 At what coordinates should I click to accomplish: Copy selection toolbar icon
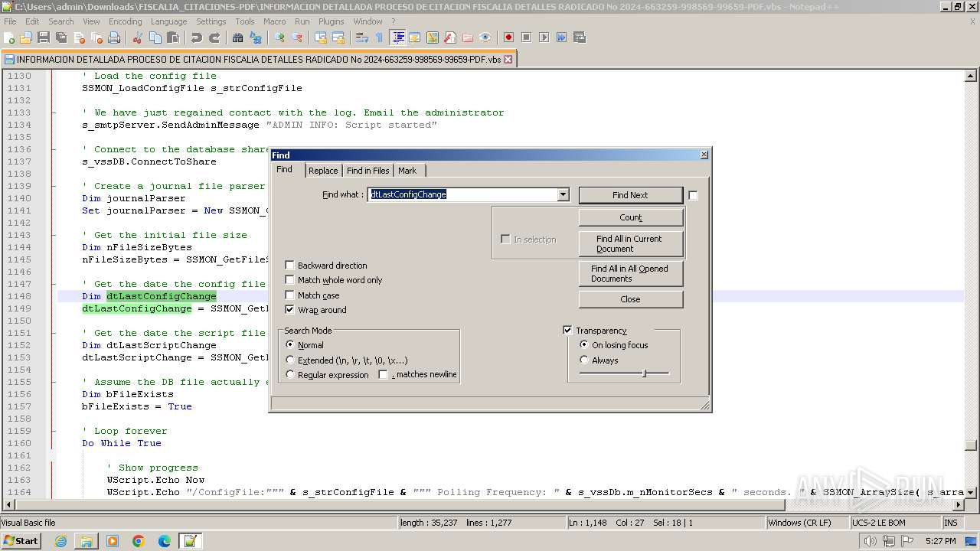(155, 37)
